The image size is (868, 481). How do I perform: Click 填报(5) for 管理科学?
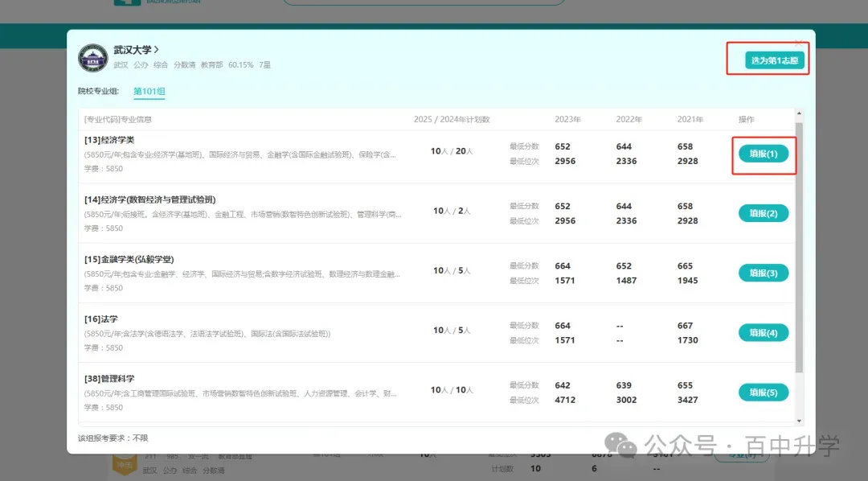click(764, 393)
